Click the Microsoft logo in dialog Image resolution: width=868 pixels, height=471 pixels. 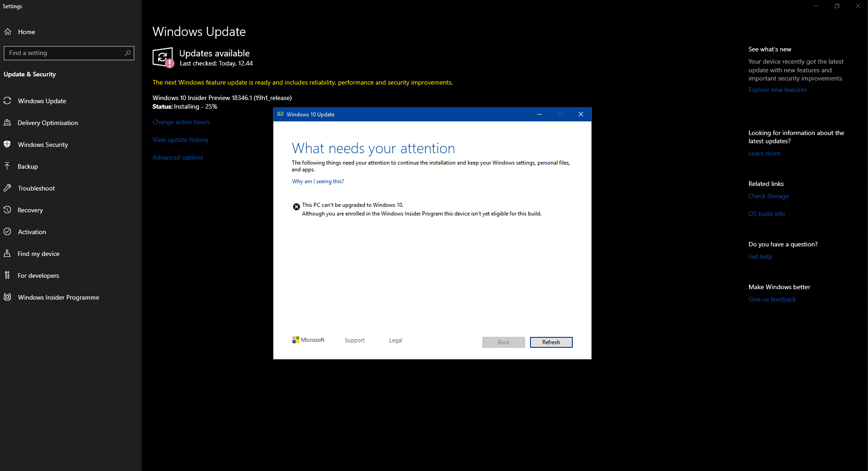308,340
